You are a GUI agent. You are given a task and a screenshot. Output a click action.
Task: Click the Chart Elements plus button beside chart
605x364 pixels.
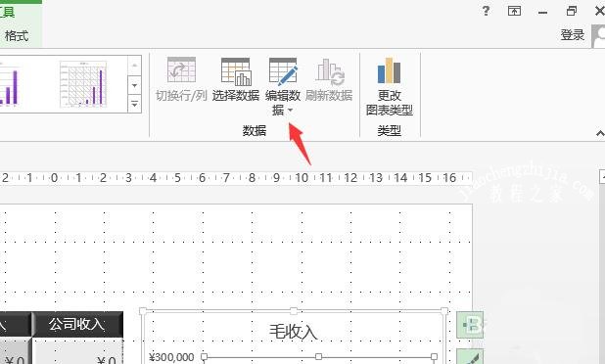click(x=470, y=325)
